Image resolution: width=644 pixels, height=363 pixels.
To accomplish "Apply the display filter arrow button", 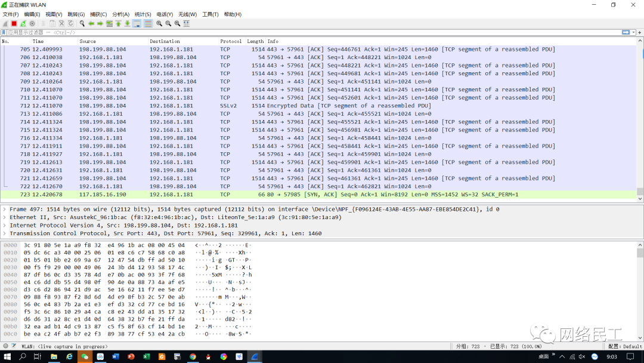I will [x=626, y=32].
